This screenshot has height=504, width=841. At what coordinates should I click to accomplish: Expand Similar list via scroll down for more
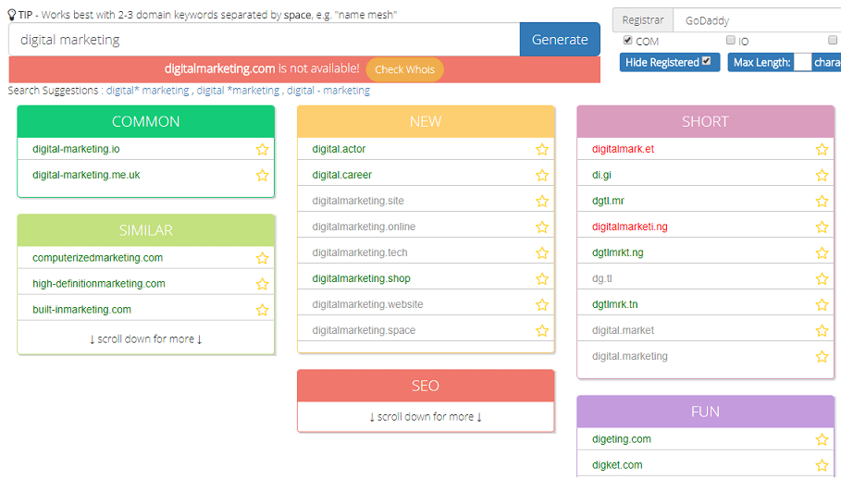pos(146,338)
